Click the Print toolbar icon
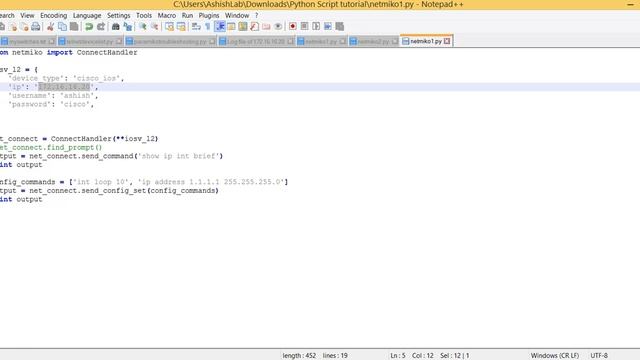 (x=36, y=27)
